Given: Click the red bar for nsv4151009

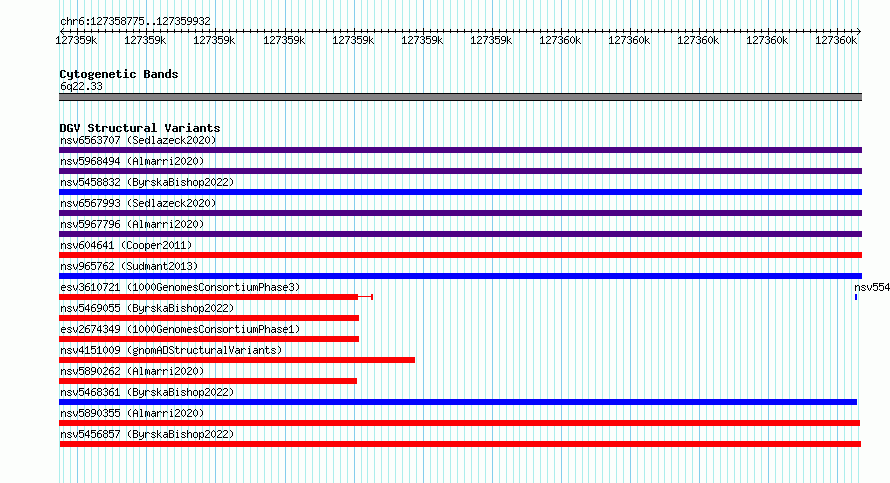Looking at the screenshot, I should pos(237,360).
